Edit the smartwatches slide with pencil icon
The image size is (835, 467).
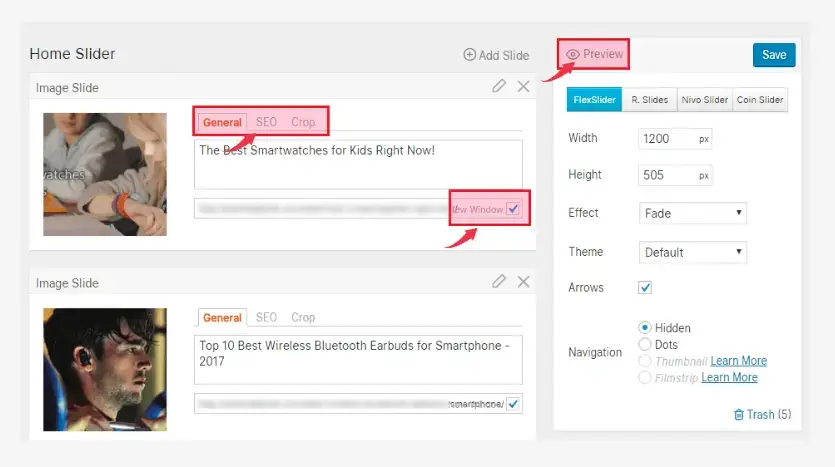(499, 86)
